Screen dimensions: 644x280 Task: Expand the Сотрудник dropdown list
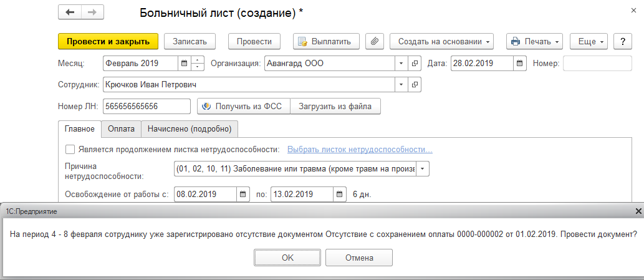click(401, 84)
